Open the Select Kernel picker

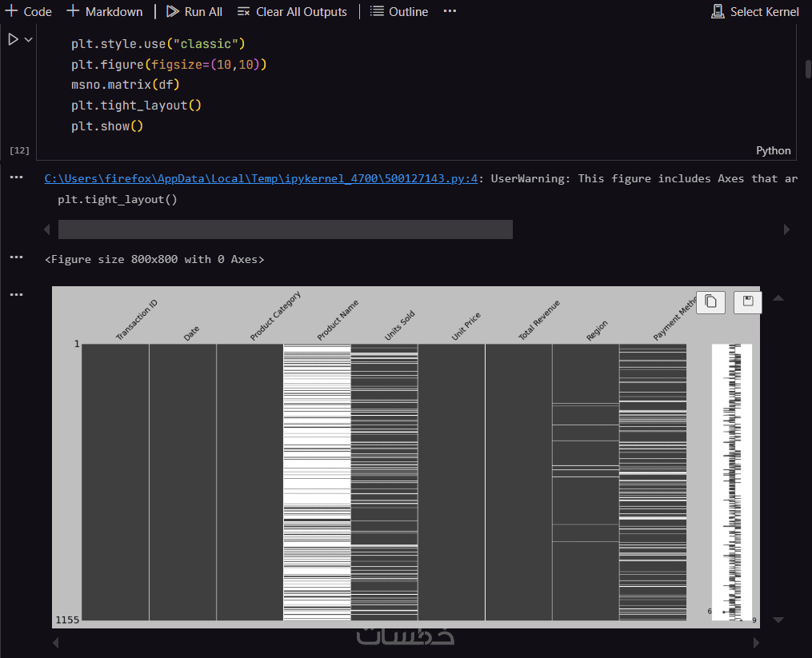(x=755, y=11)
